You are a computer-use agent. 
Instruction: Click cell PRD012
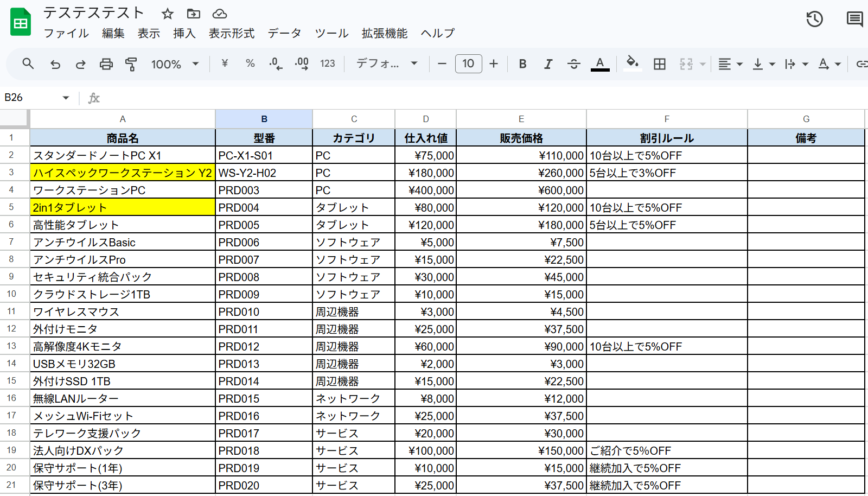pos(264,346)
